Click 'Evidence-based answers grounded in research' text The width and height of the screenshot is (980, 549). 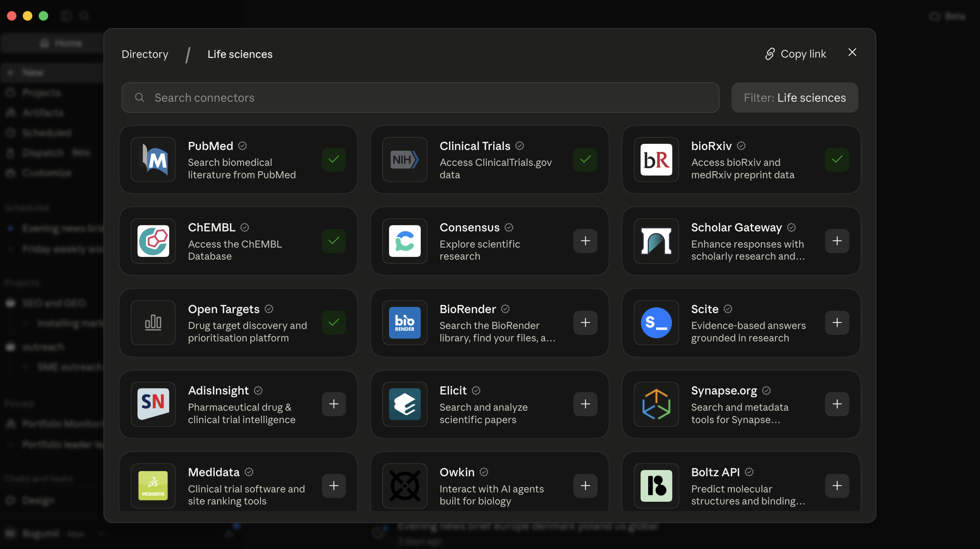(x=748, y=332)
